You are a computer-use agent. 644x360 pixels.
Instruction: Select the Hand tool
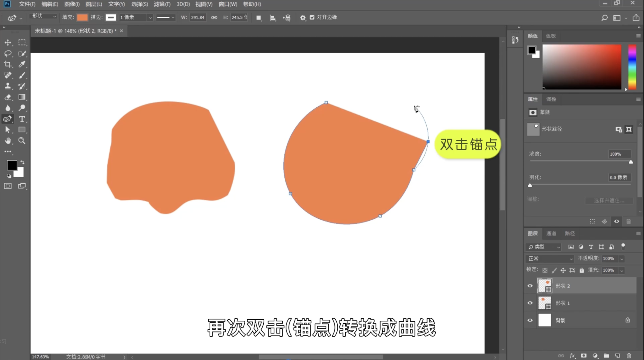point(8,141)
